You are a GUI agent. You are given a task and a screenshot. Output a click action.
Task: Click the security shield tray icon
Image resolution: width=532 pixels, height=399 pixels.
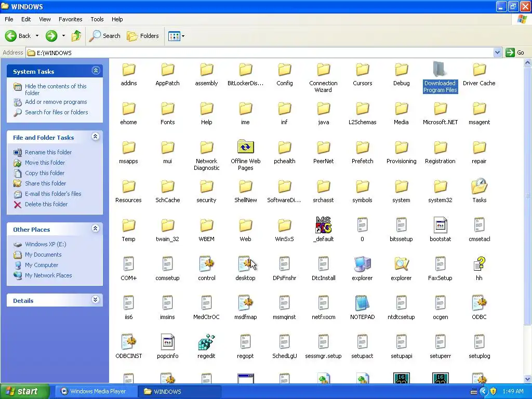[x=494, y=391]
